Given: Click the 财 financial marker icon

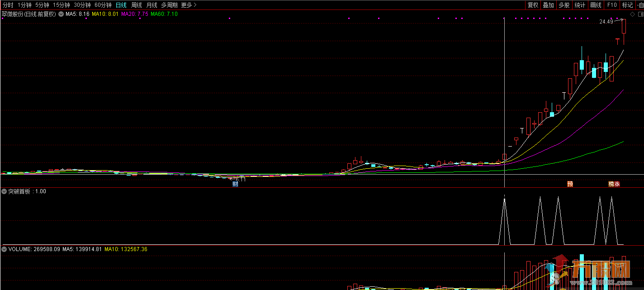Looking at the screenshot, I should click(235, 184).
